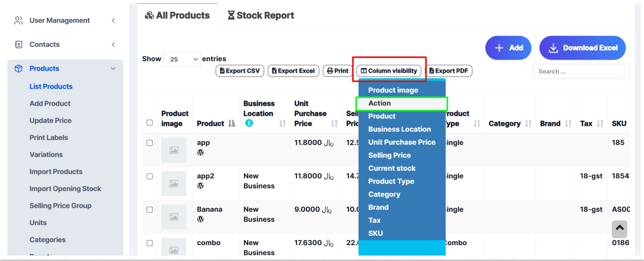Select the Banana row checkbox
This screenshot has height=261, width=644.
pos(150,210)
